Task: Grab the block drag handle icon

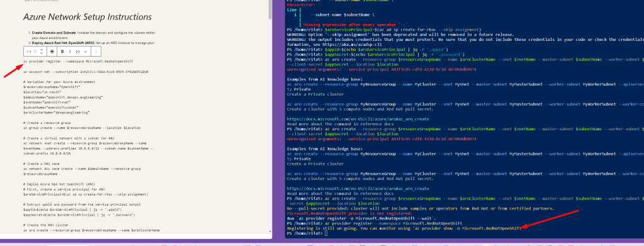Action: point(35,52)
